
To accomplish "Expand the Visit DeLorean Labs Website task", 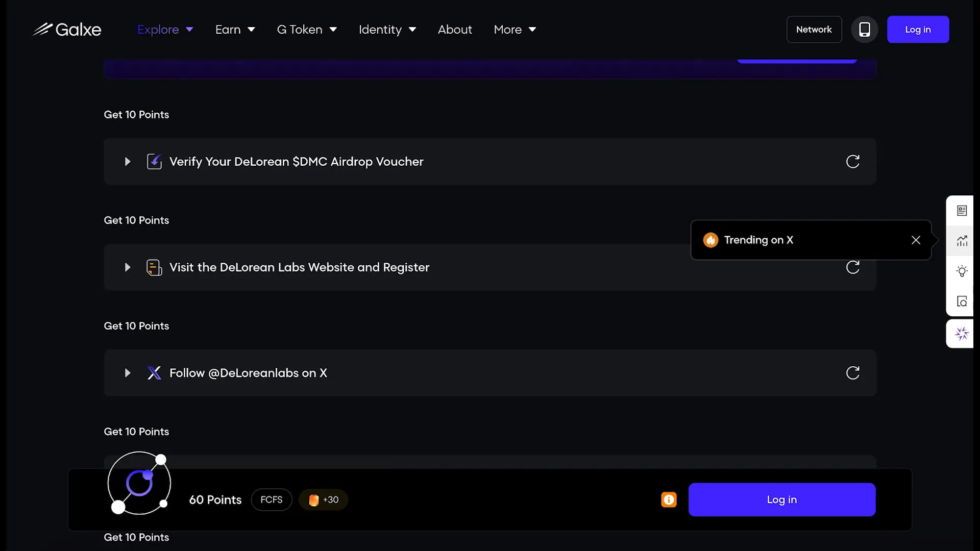I will 128,267.
